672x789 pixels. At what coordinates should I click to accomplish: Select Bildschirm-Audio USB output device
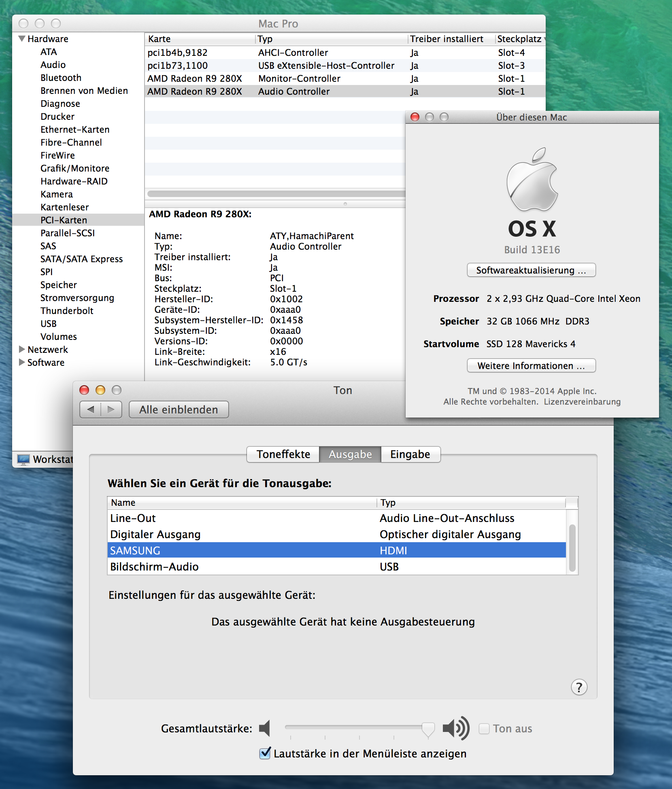(x=337, y=567)
